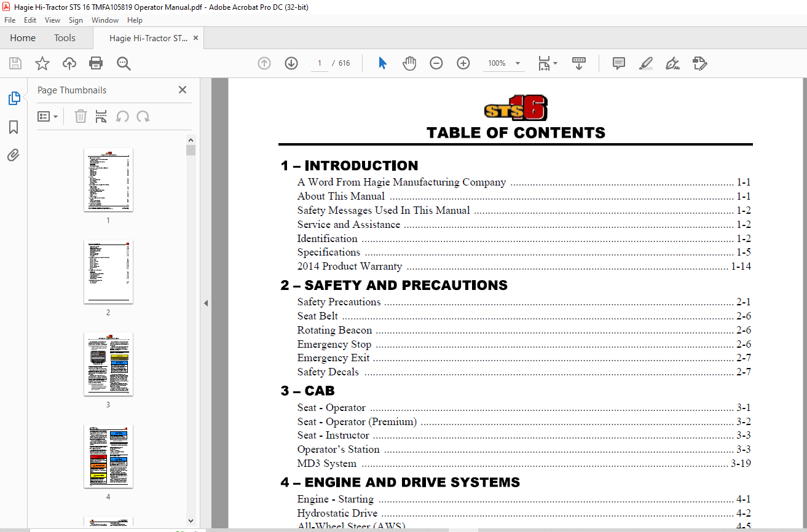Open the Sign menu
Screen dimensions: 807x532
click(x=76, y=20)
